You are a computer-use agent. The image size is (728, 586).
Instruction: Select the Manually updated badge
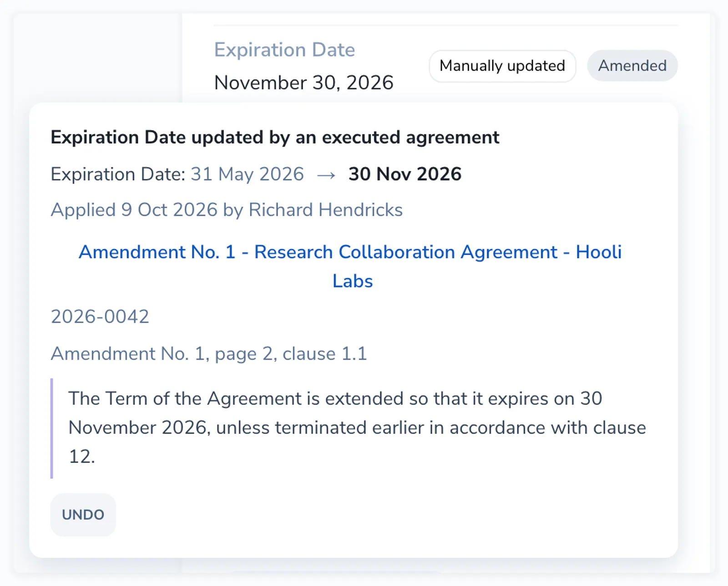coord(502,66)
